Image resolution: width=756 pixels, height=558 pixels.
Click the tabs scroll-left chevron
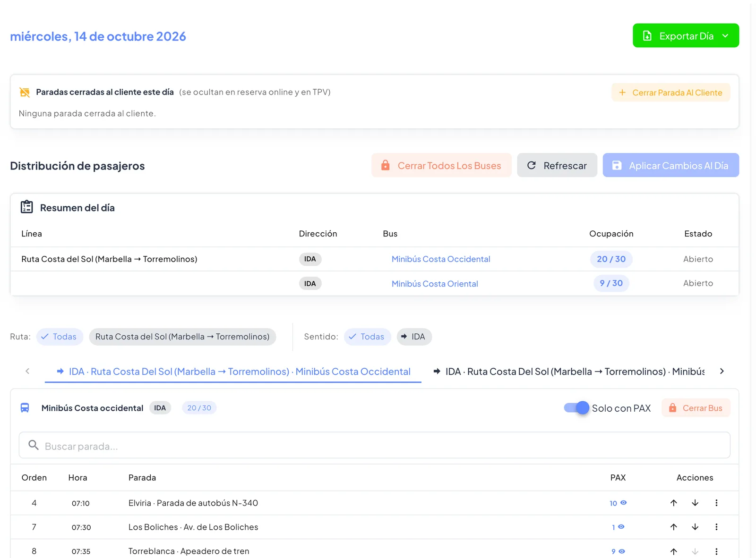pos(27,371)
